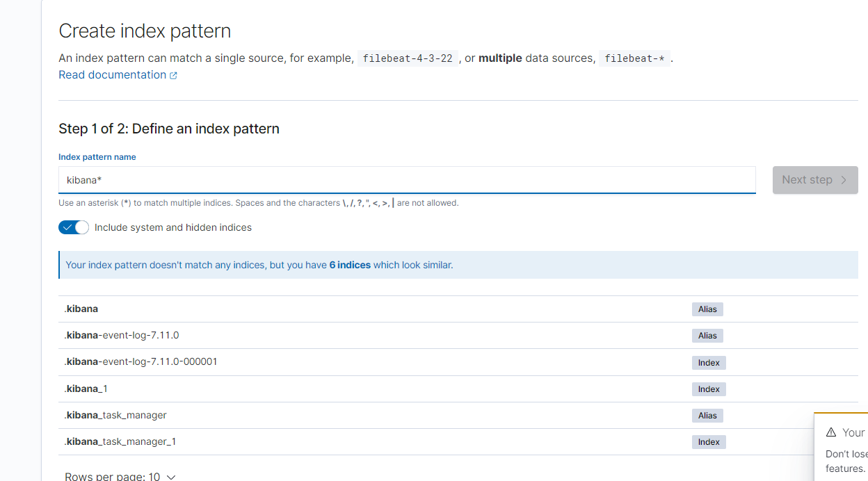The height and width of the screenshot is (481, 868).
Task: Click the trial notification in the bottom right corner
Action: (845, 448)
